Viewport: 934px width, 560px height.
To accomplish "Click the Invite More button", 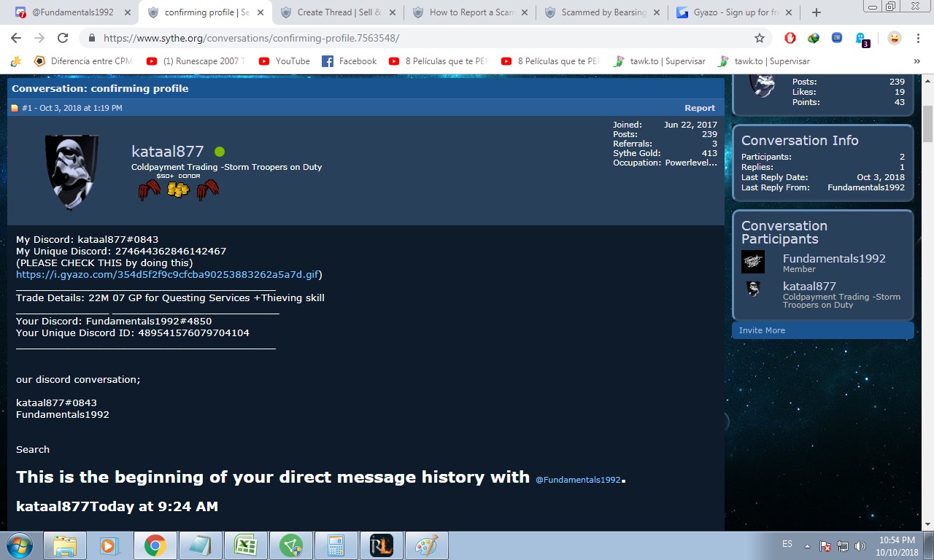I will [x=822, y=330].
